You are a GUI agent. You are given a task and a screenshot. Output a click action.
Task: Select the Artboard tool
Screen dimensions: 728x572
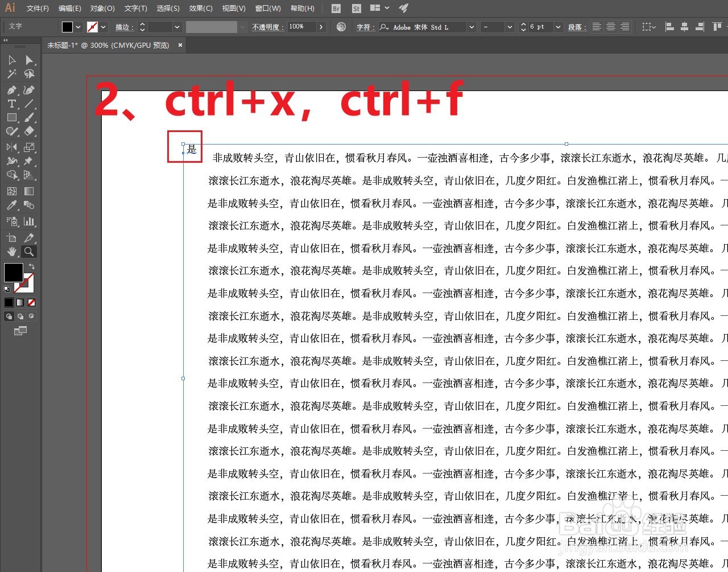[11, 237]
